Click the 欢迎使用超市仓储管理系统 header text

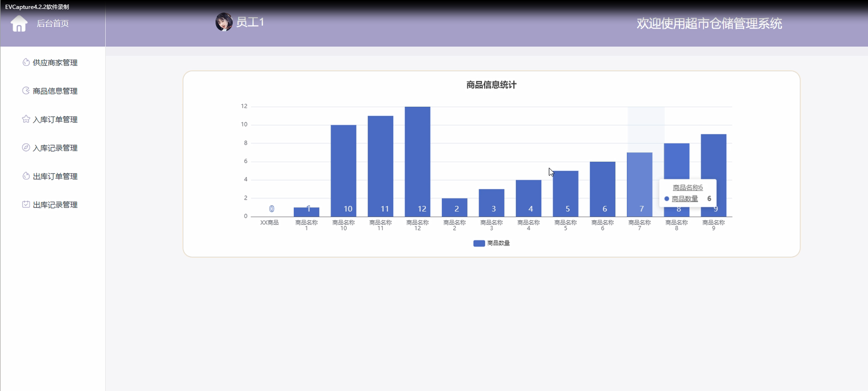point(709,23)
